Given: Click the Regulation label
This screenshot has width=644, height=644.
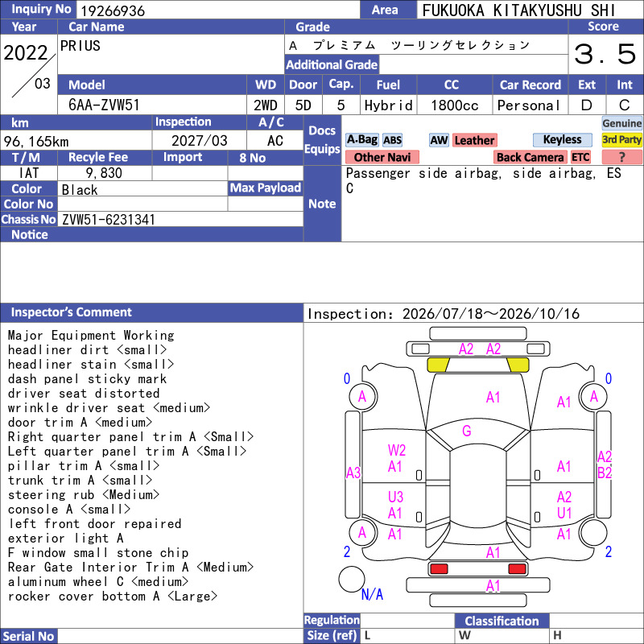Looking at the screenshot, I should [332, 620].
